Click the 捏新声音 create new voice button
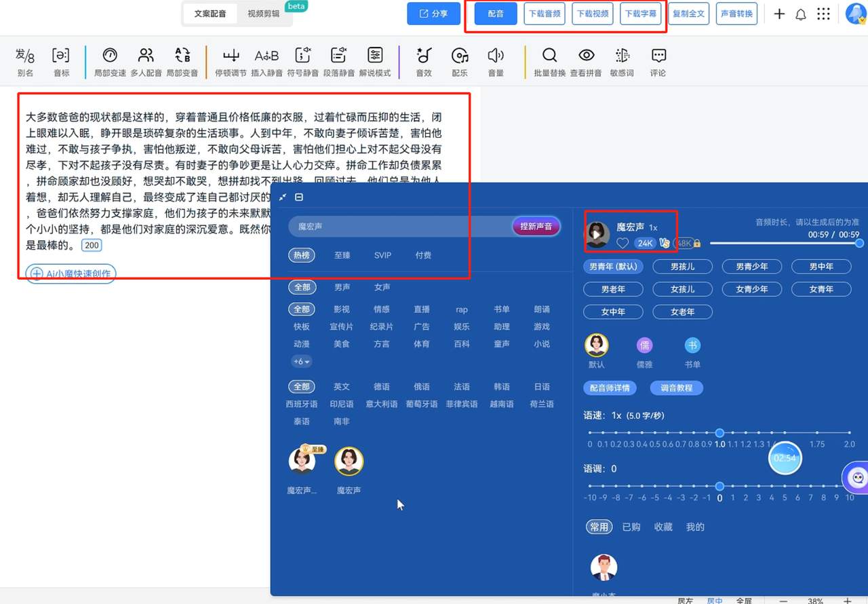The image size is (868, 604). pyautogui.click(x=536, y=227)
